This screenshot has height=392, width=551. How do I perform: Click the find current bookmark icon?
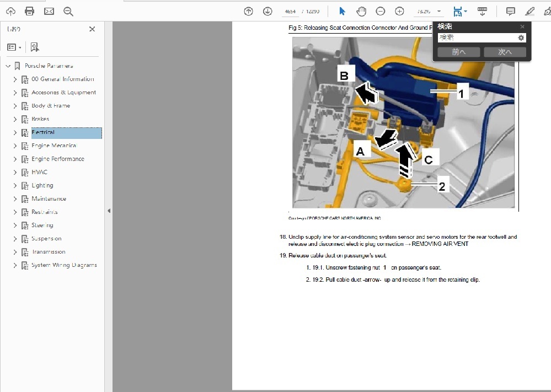point(34,47)
